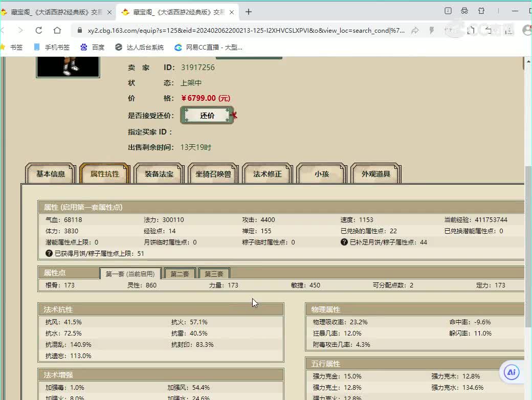Open the 手机书签 bookmark folder
Screen dimensions: 532x400
coord(52,47)
